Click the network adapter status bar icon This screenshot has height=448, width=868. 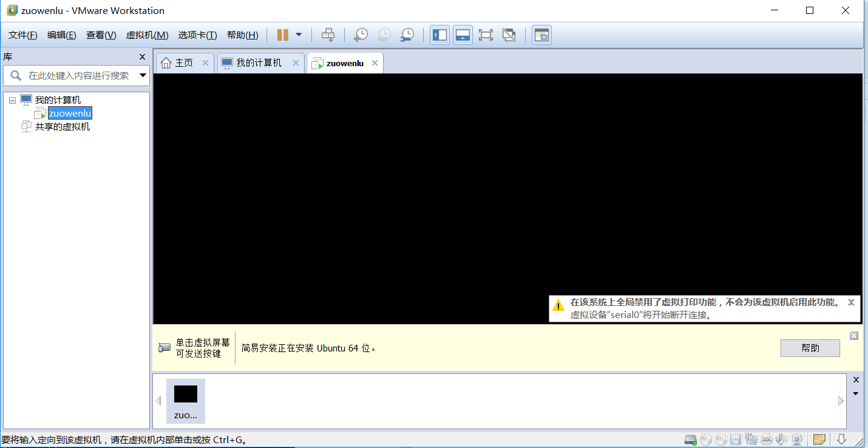pos(751,440)
